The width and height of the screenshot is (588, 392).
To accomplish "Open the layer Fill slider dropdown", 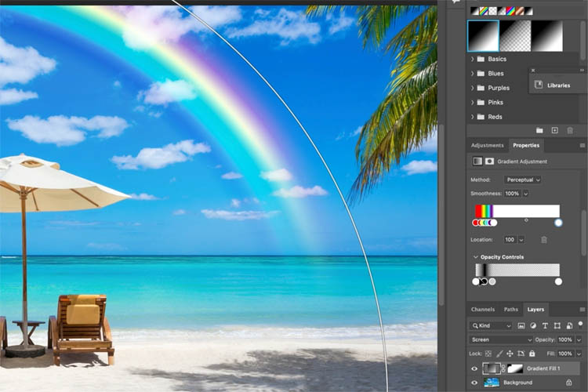I will pyautogui.click(x=579, y=354).
